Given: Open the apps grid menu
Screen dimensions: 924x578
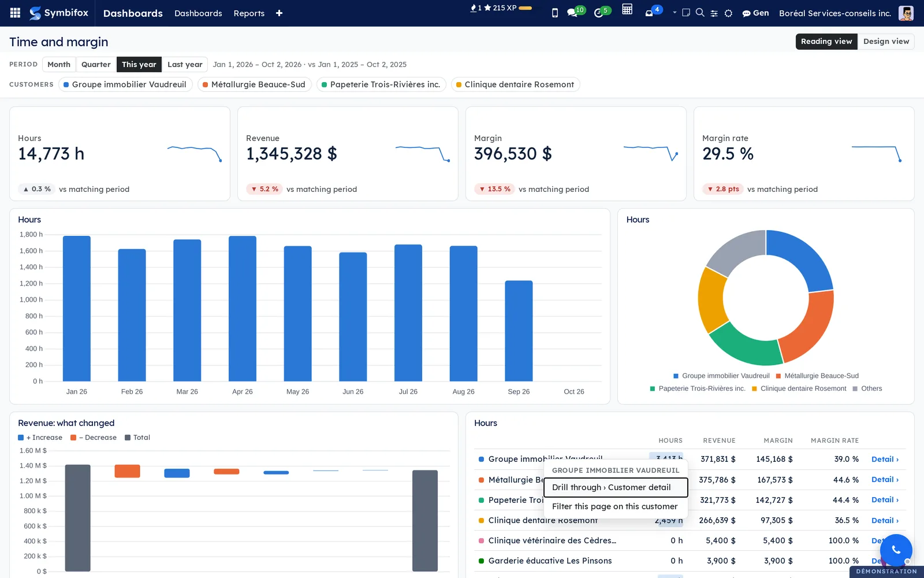Looking at the screenshot, I should pyautogui.click(x=16, y=13).
